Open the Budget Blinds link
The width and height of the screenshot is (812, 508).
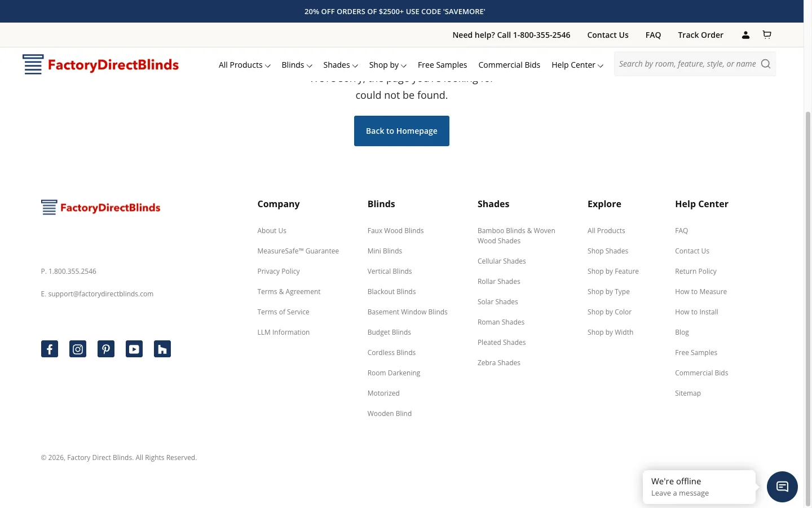click(389, 332)
